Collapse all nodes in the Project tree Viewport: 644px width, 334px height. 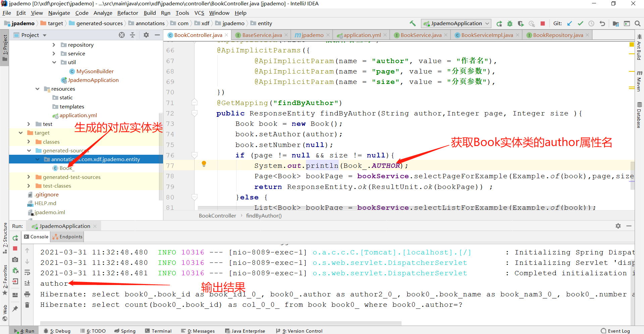coord(132,35)
